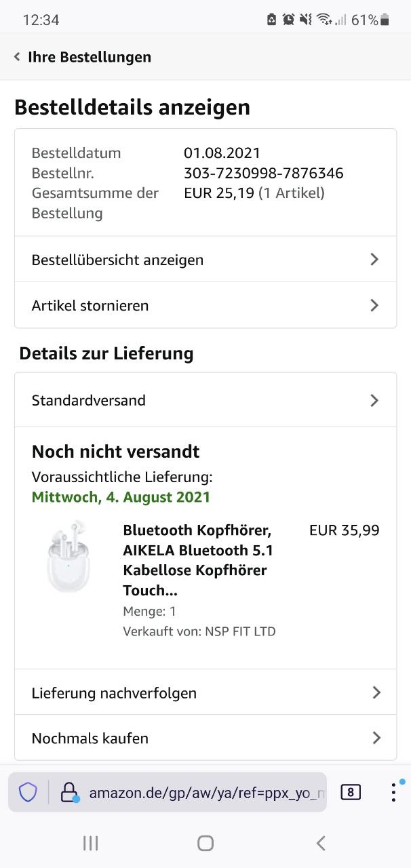Viewport: 411px width, 868px height.
Task: Open the browser three-dot menu
Action: (x=393, y=791)
